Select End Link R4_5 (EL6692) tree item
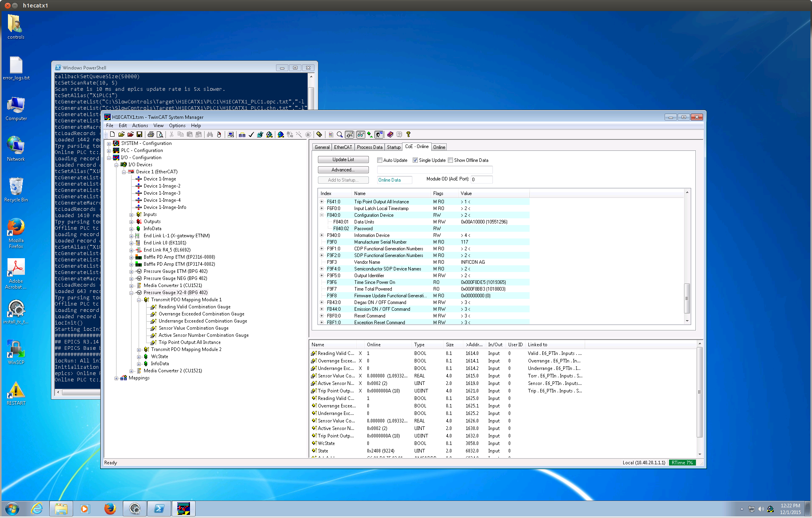The height and width of the screenshot is (518, 812). coord(167,250)
